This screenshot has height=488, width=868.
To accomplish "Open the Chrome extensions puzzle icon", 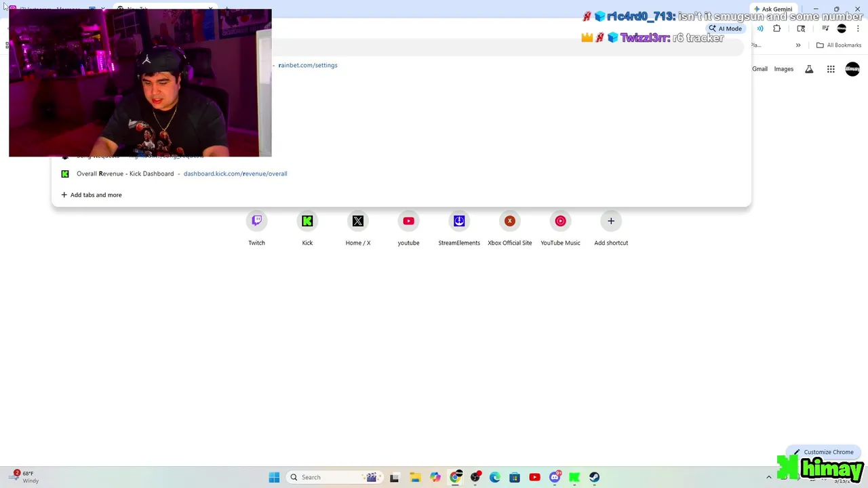I will point(777,28).
